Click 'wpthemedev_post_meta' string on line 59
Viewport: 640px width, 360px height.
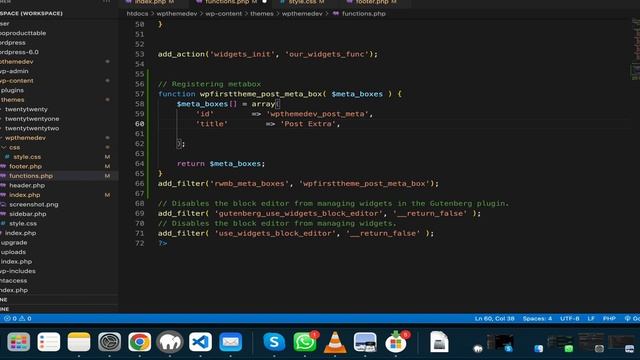[x=318, y=114]
